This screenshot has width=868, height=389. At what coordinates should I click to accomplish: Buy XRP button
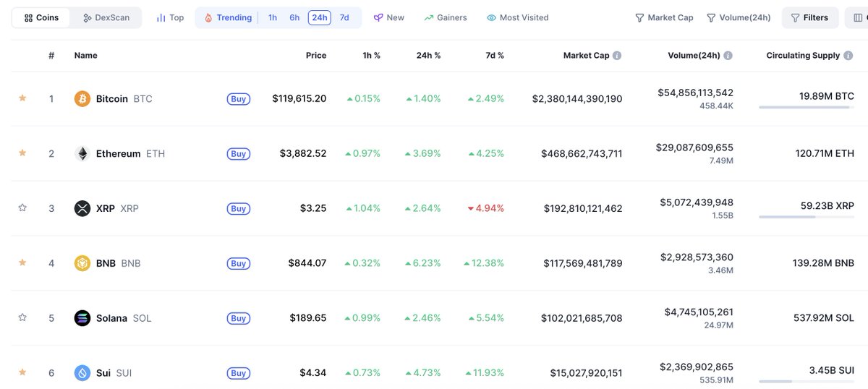239,209
